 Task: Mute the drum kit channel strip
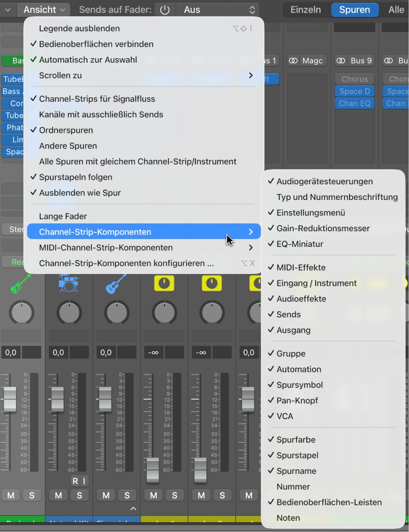click(x=58, y=495)
